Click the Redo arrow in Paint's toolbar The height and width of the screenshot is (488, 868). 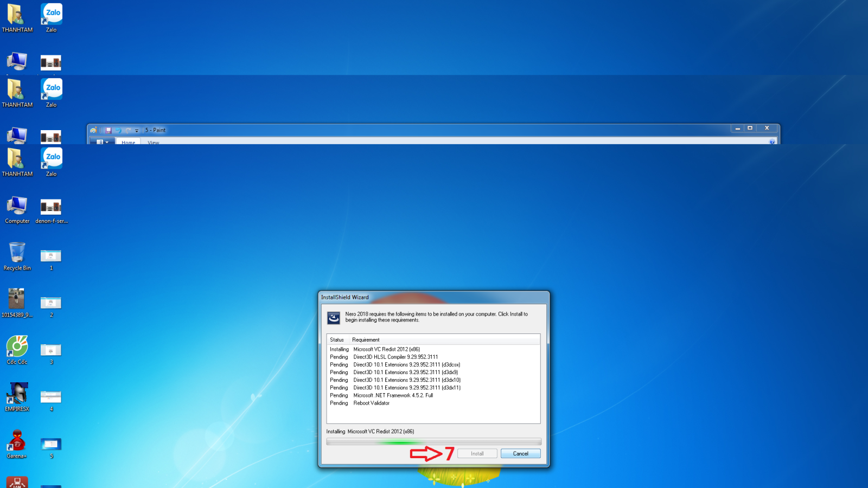(x=128, y=130)
